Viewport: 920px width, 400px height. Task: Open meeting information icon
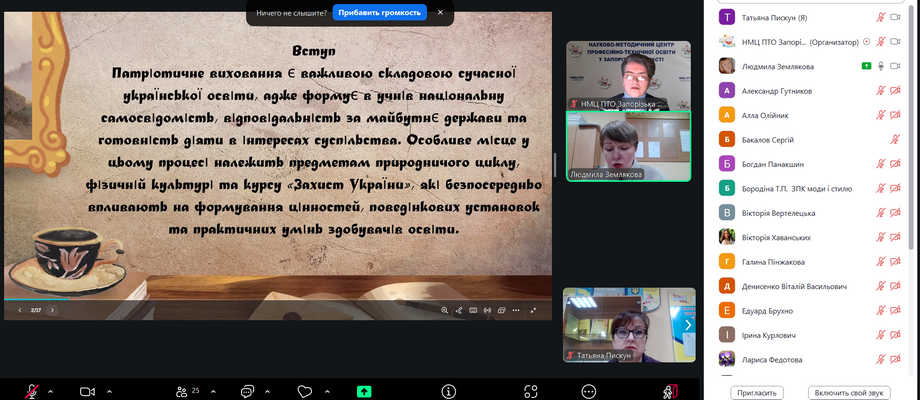(449, 391)
